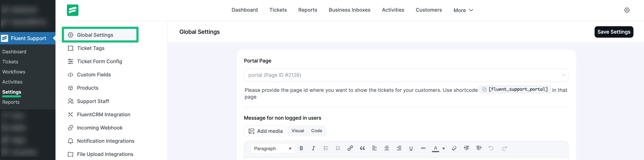Redo the last editor change
Screen dimensions: 644x160
[505, 148]
